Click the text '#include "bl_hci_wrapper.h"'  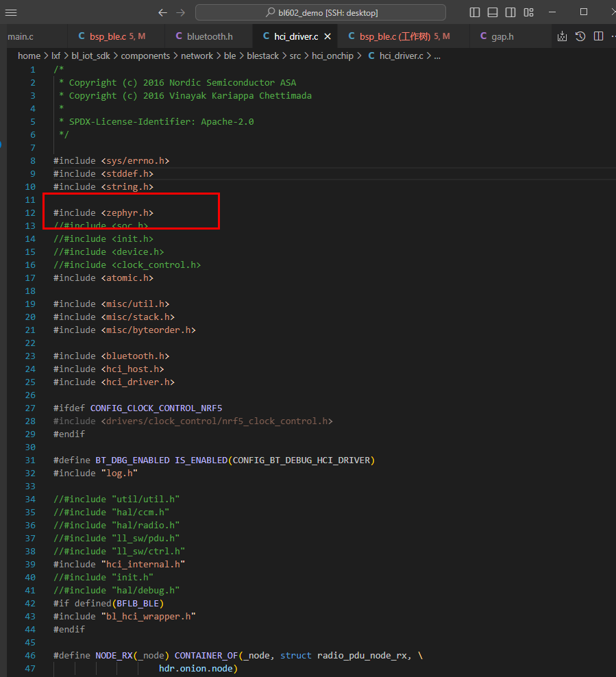[124, 617]
